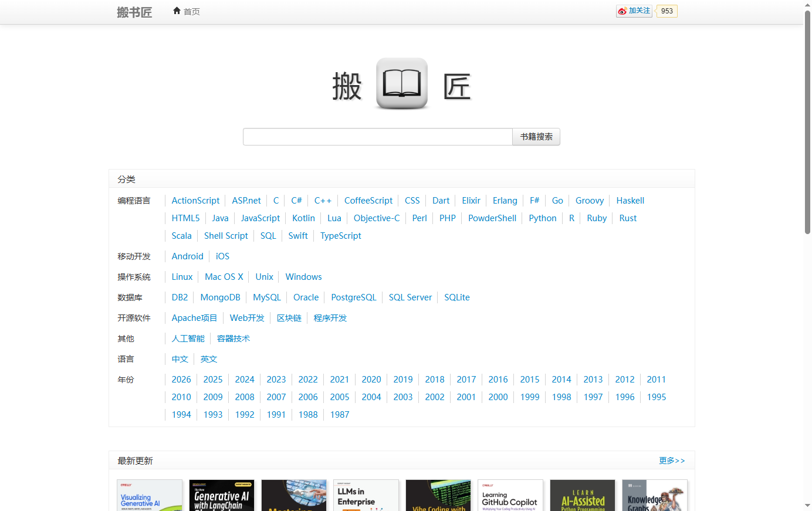Click the 书籍搜索 search button
The width and height of the screenshot is (812, 511).
pyautogui.click(x=536, y=137)
